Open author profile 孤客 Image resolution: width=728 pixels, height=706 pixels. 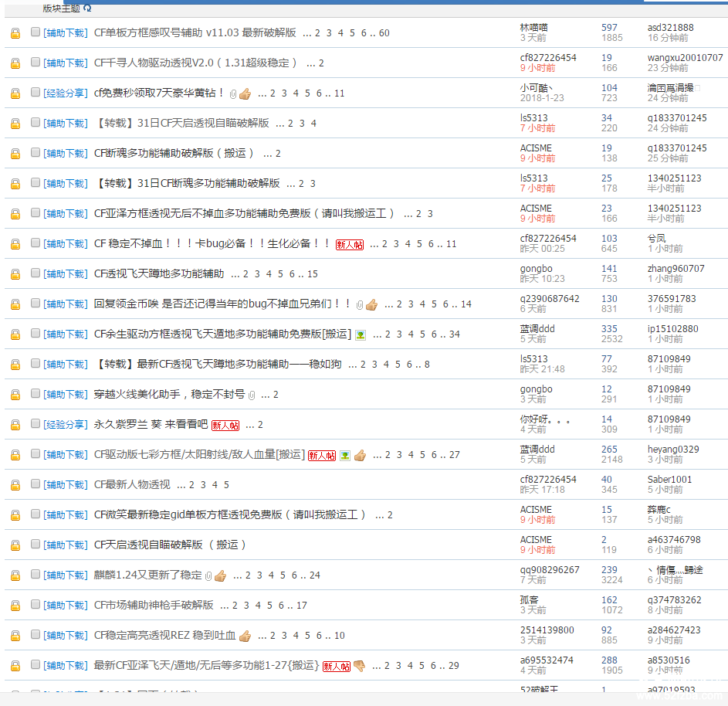(530, 600)
